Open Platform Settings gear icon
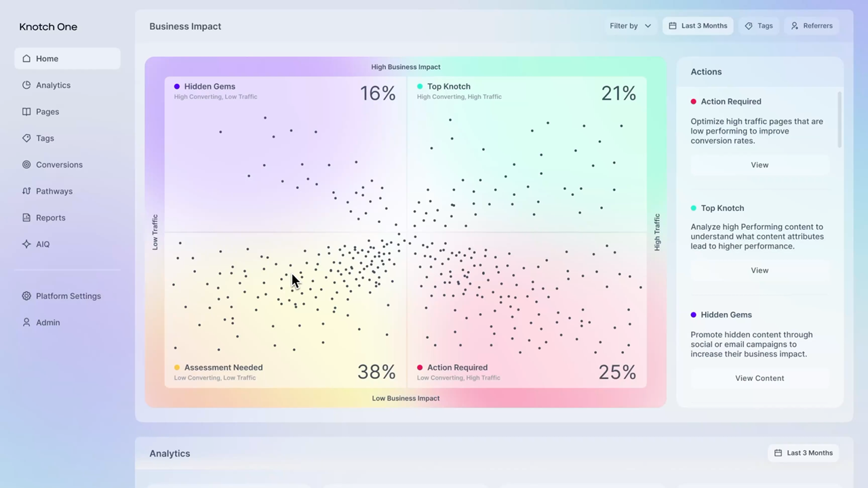 tap(26, 296)
